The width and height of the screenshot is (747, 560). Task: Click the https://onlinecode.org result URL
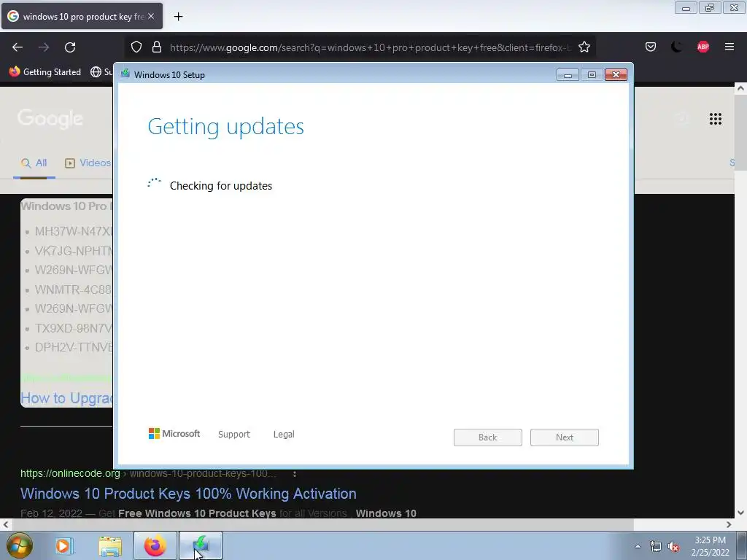[x=70, y=473]
